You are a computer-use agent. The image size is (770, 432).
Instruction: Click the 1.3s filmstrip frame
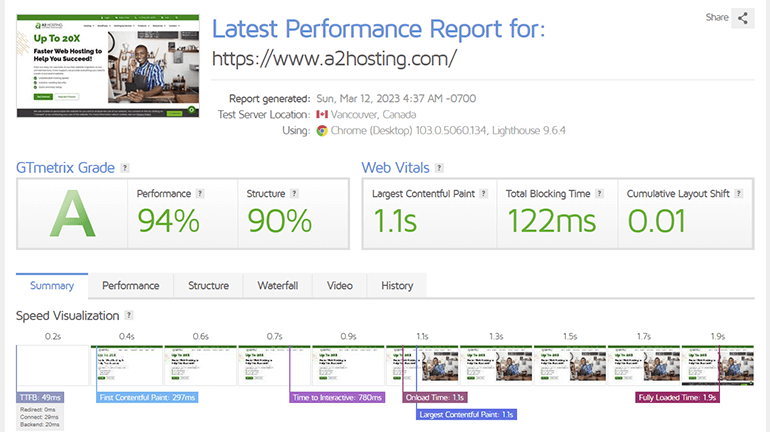point(496,366)
